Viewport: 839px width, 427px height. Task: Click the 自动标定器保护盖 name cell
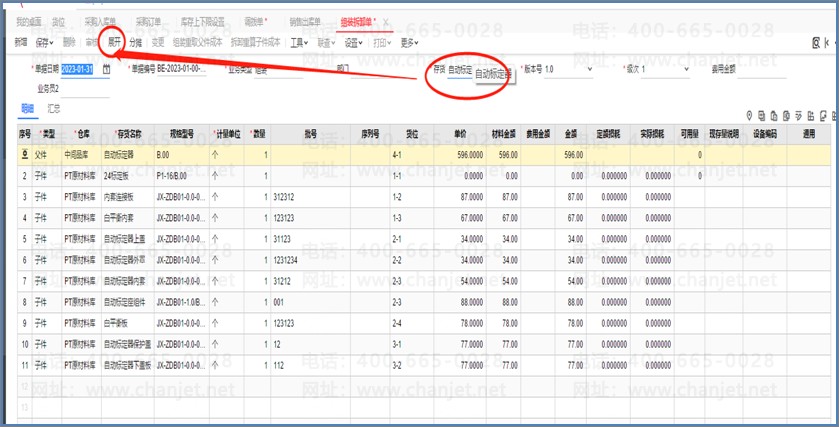pyautogui.click(x=128, y=344)
